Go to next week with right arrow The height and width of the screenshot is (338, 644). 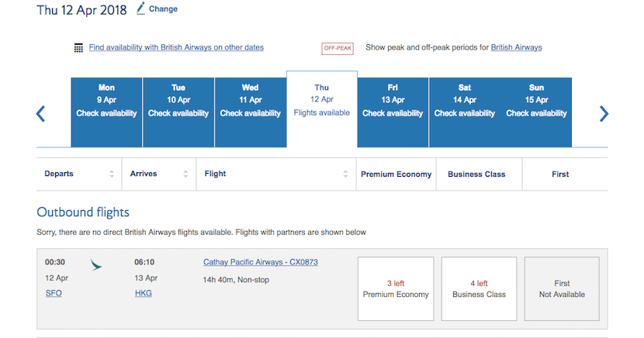tap(604, 114)
